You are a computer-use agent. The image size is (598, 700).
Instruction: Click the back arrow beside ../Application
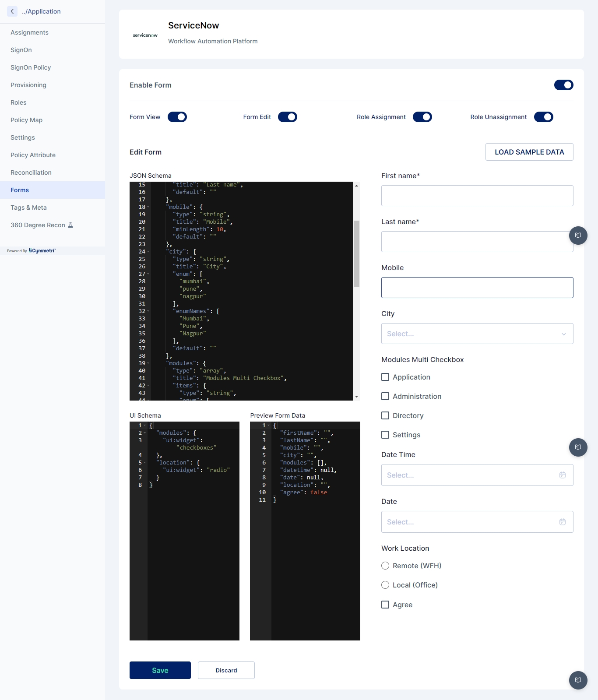[12, 11]
